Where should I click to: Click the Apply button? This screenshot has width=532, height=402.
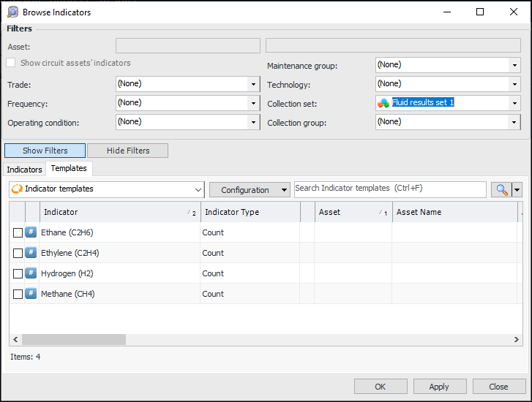pyautogui.click(x=439, y=387)
